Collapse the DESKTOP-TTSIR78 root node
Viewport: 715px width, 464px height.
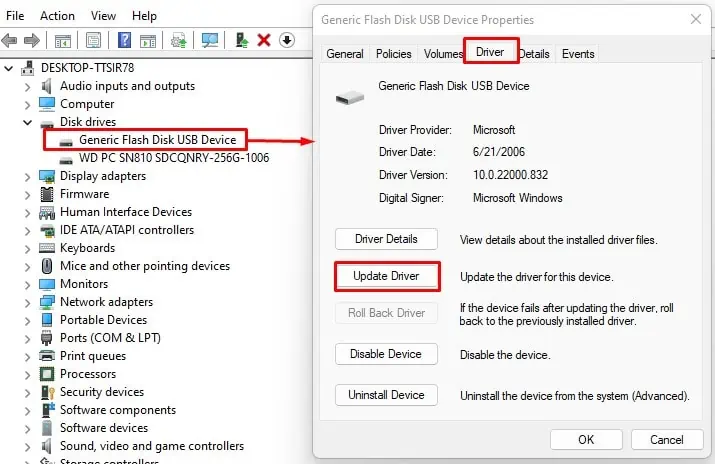(8, 69)
